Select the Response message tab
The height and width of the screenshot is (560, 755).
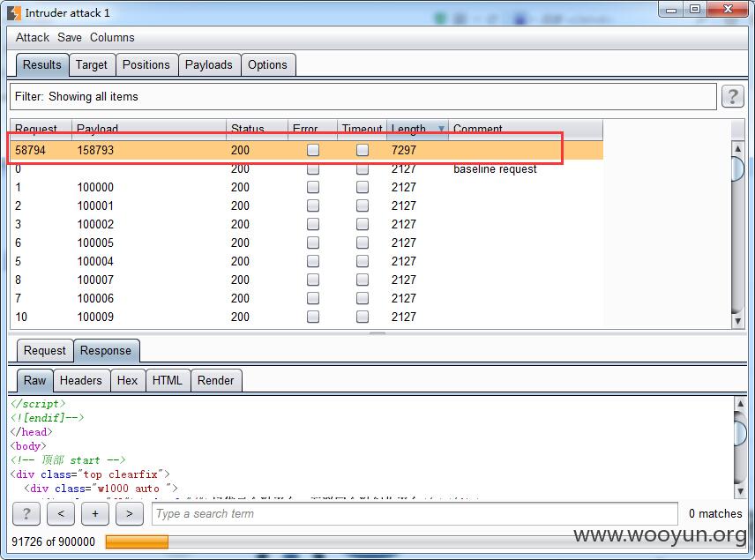pyautogui.click(x=106, y=350)
